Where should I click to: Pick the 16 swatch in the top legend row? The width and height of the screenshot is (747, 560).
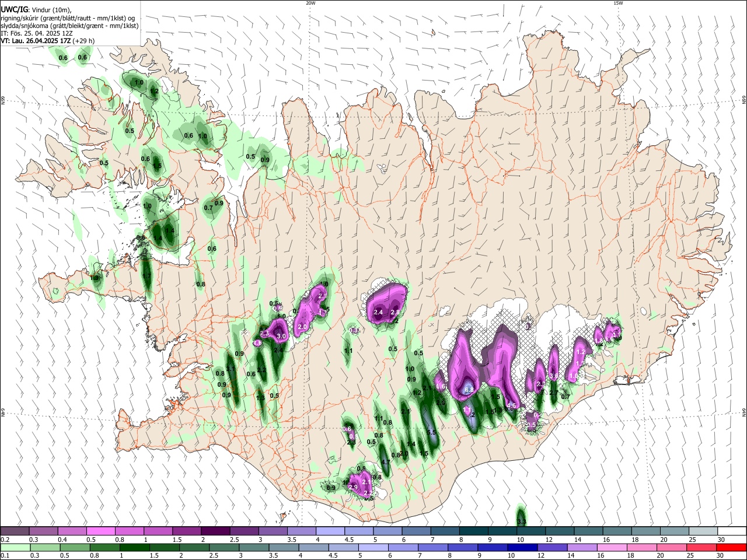click(617, 531)
